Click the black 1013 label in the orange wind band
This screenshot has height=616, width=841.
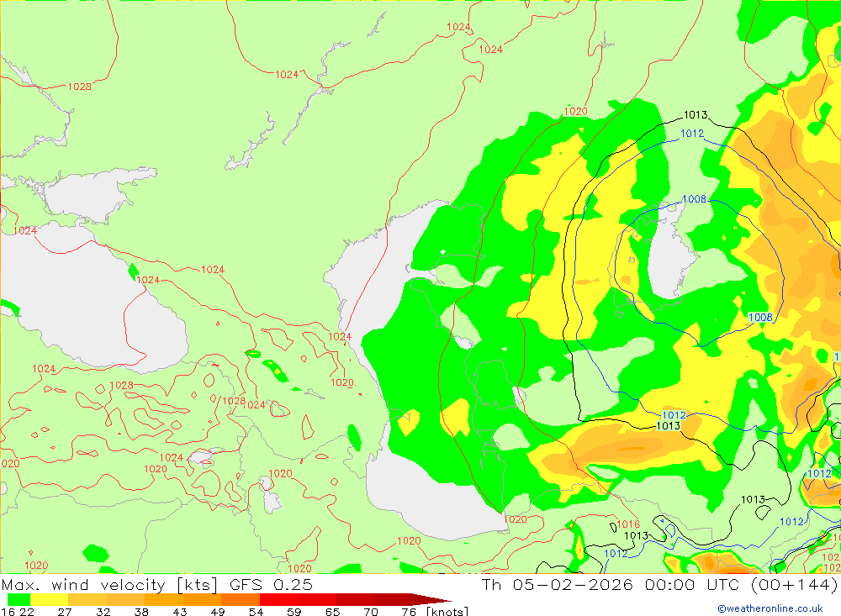669,426
